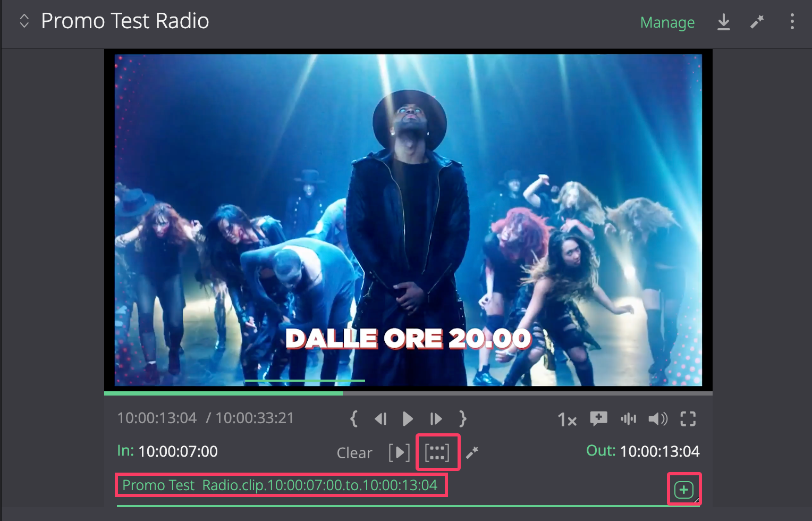This screenshot has width=812, height=521.
Task: Click the current timecode 10:00:13:04
Action: tap(157, 418)
